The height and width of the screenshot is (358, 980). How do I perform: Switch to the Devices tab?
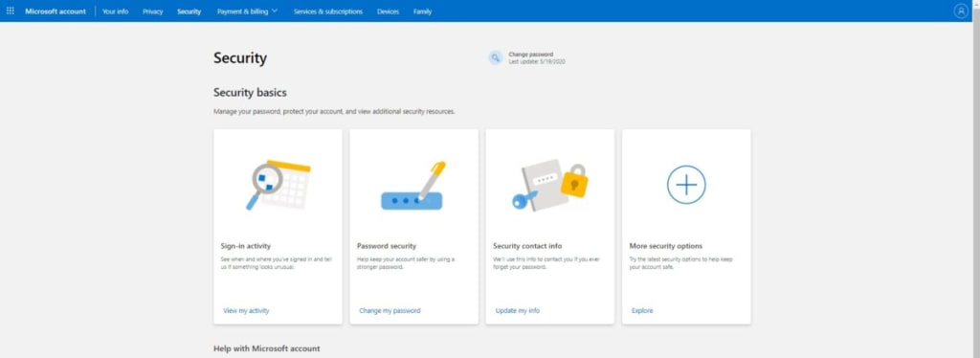[x=389, y=11]
